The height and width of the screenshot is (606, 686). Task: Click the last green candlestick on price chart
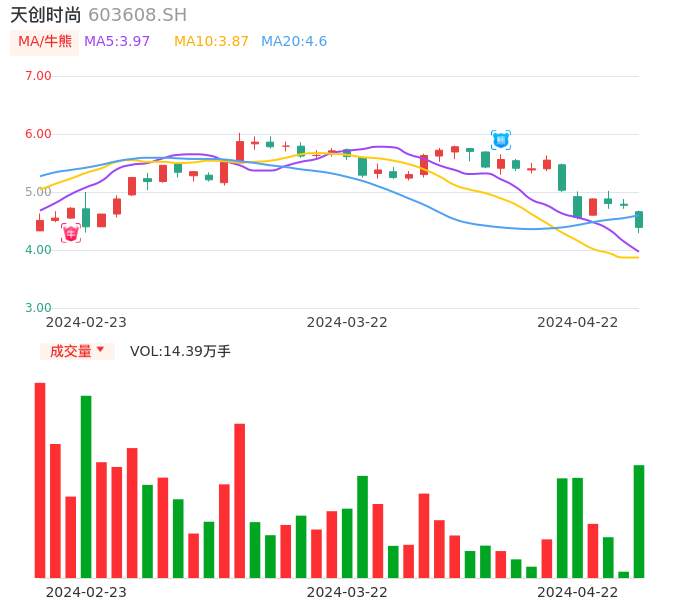coord(639,220)
